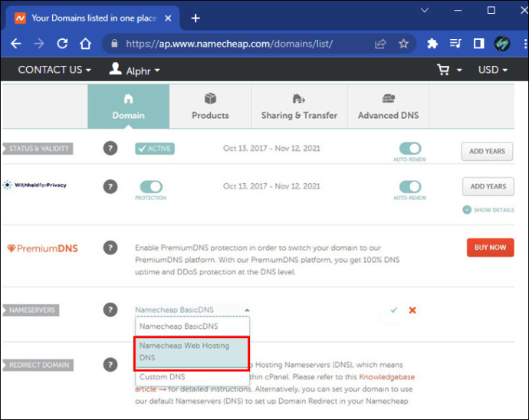Click Add Years for WithheldforPrivacy

[x=488, y=186]
